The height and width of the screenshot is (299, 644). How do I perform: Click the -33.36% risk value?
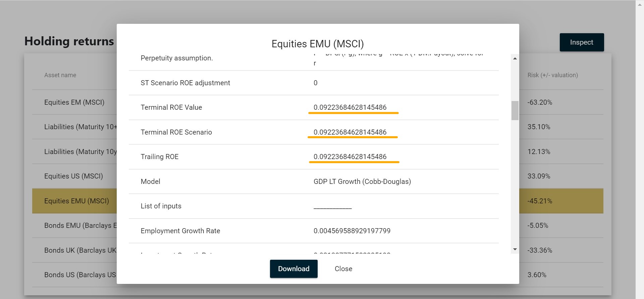click(540, 250)
